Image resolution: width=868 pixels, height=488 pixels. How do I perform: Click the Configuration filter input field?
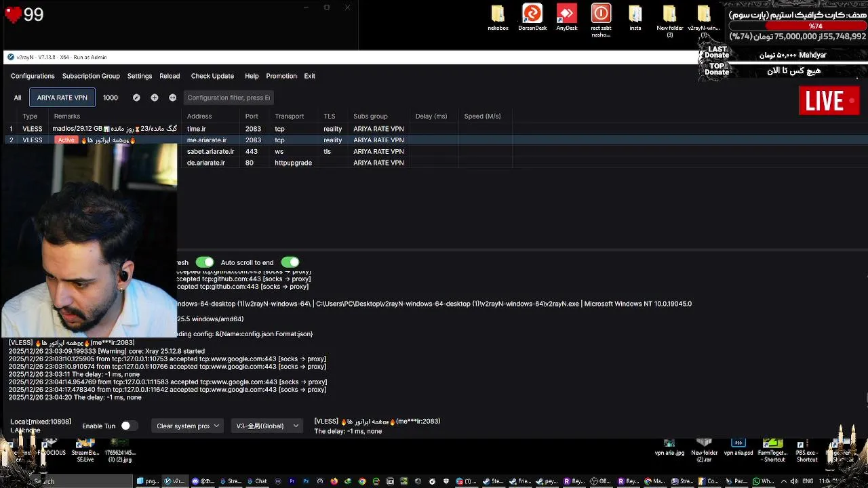229,98
